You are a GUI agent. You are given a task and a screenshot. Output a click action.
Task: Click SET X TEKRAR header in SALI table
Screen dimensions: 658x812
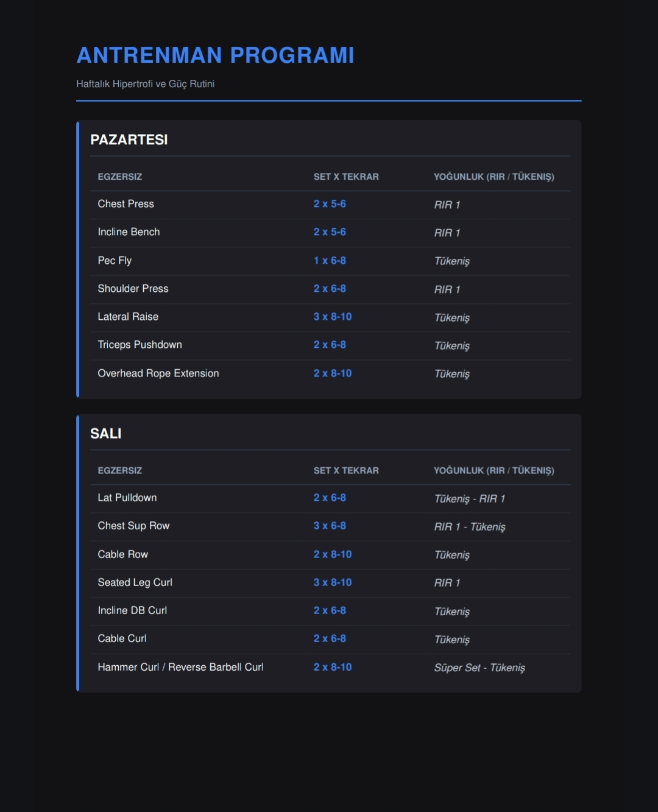[346, 471]
